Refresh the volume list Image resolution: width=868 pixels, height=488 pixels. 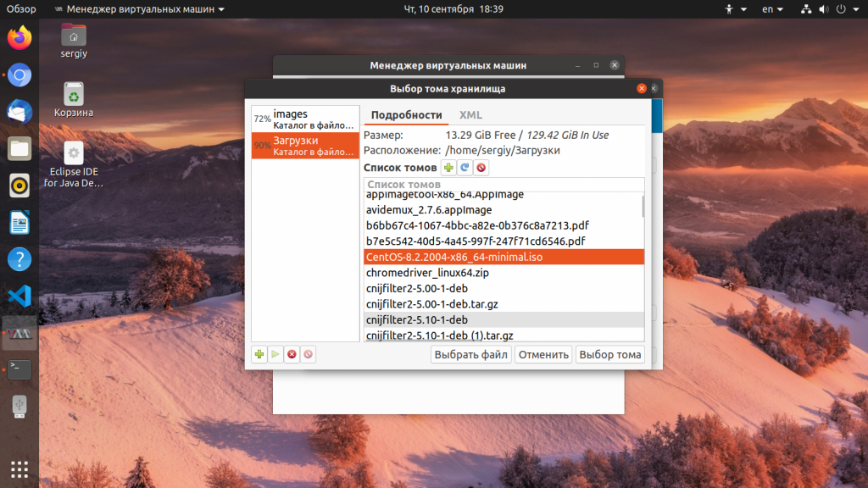pos(465,168)
